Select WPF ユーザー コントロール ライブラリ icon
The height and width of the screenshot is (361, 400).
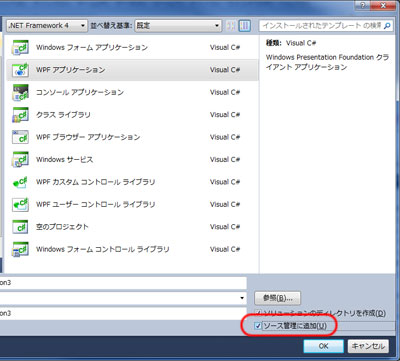pyautogui.click(x=20, y=204)
